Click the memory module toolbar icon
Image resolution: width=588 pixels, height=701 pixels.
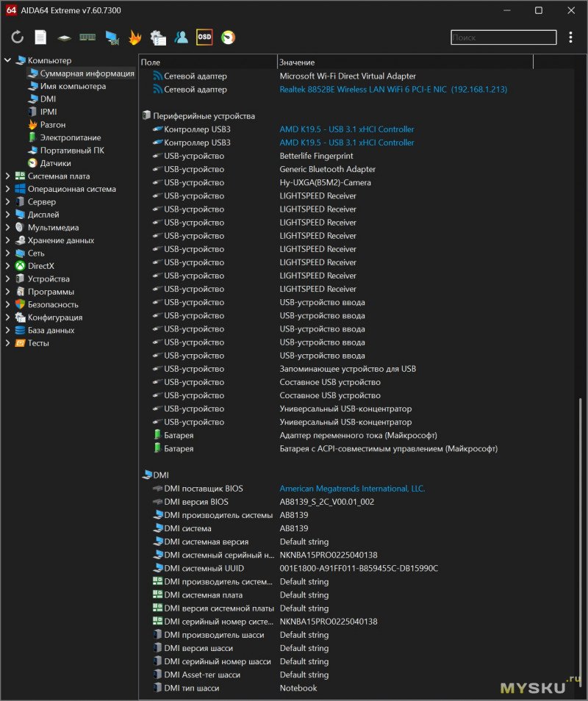87,37
